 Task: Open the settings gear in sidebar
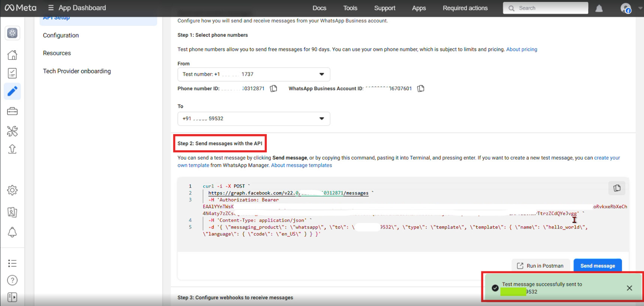click(12, 190)
